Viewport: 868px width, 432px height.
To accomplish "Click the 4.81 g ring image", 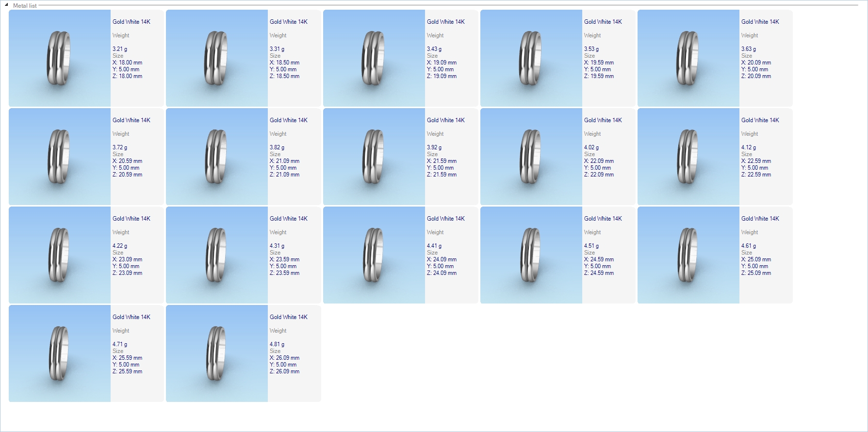I will pyautogui.click(x=217, y=353).
